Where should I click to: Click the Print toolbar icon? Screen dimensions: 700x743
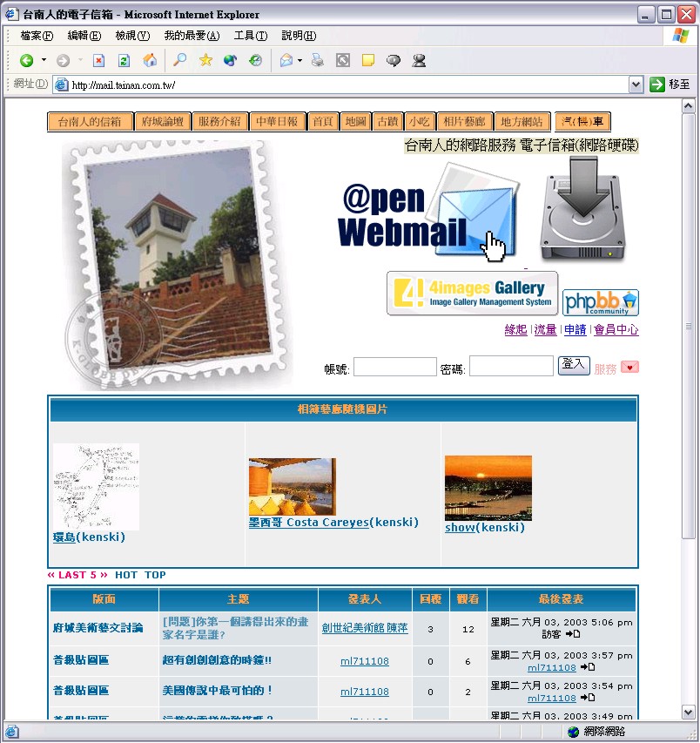tap(317, 61)
